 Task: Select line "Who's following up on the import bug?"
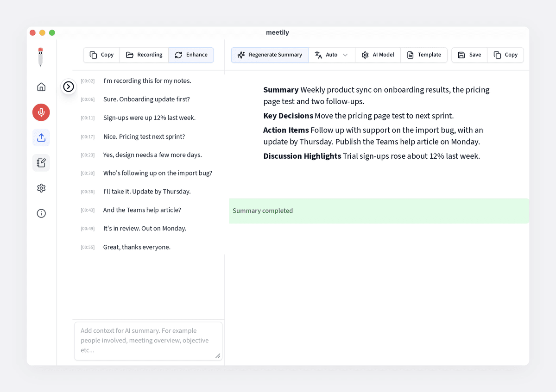(158, 173)
